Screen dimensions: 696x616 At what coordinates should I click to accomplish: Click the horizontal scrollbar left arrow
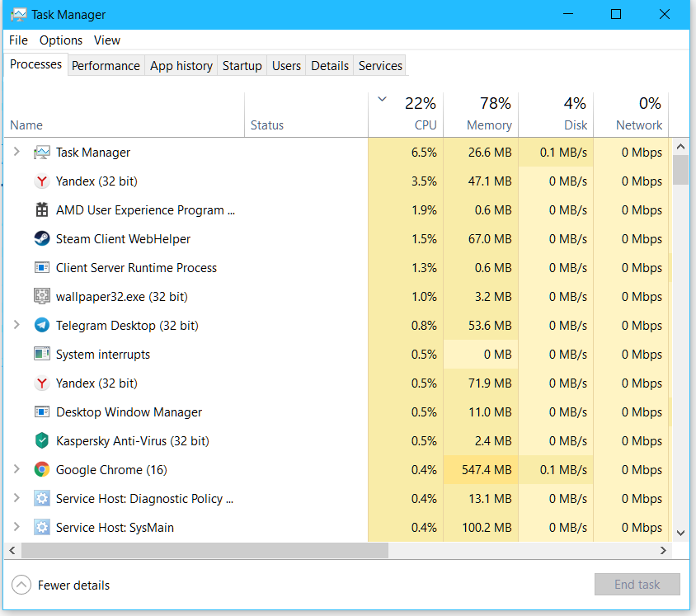tap(12, 550)
